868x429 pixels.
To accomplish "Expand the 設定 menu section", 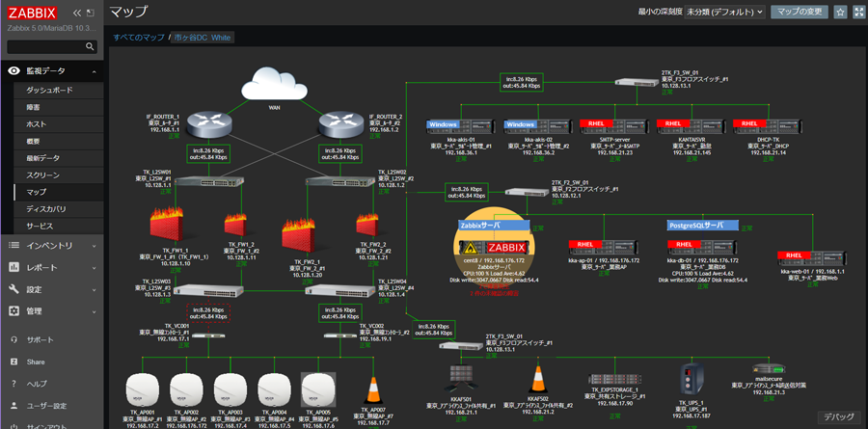I will coord(52,289).
